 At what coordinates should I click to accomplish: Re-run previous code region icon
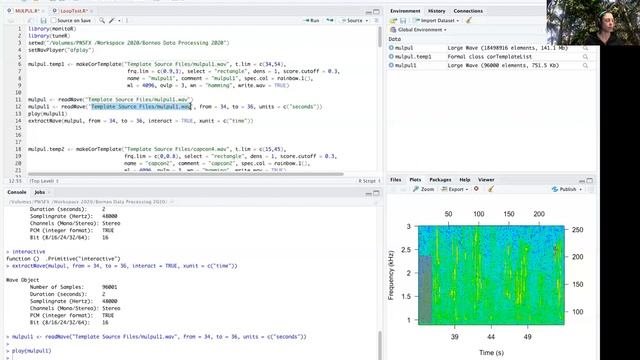[x=330, y=20]
